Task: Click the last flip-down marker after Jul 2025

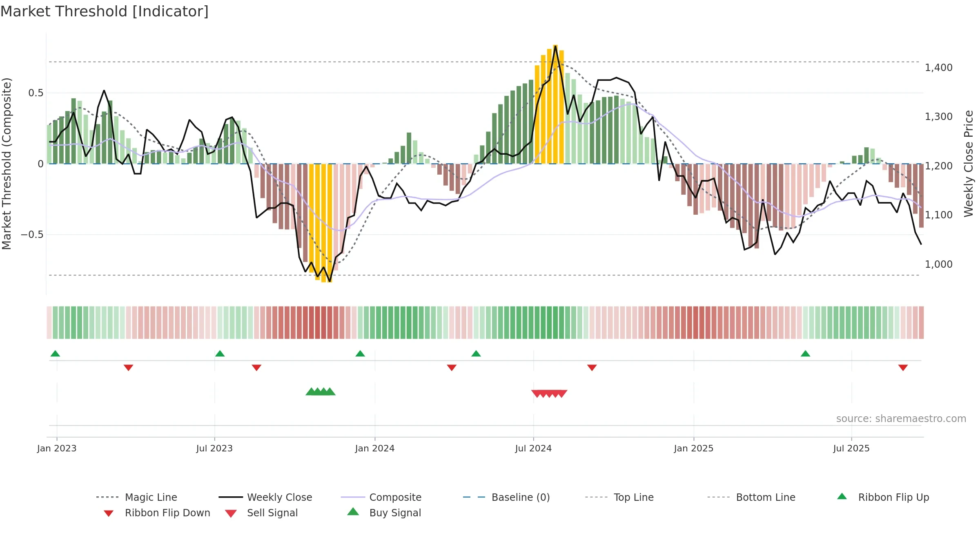Action: coord(903,368)
